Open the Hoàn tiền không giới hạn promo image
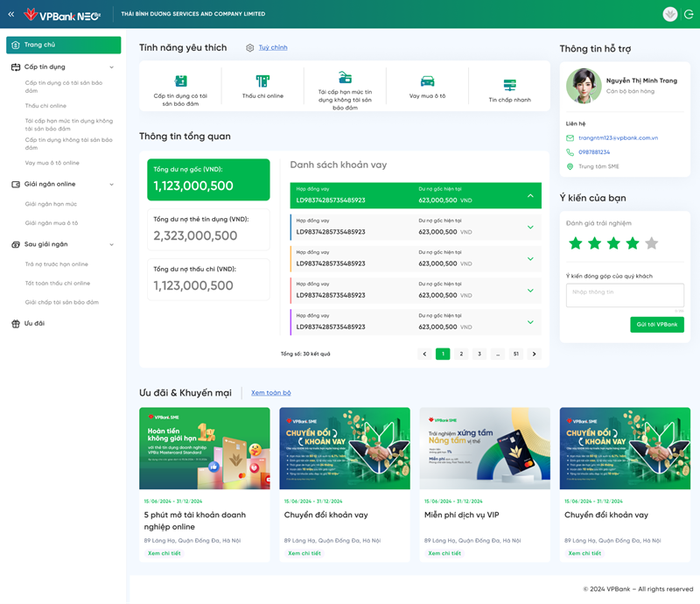The height and width of the screenshot is (604, 700). (205, 448)
